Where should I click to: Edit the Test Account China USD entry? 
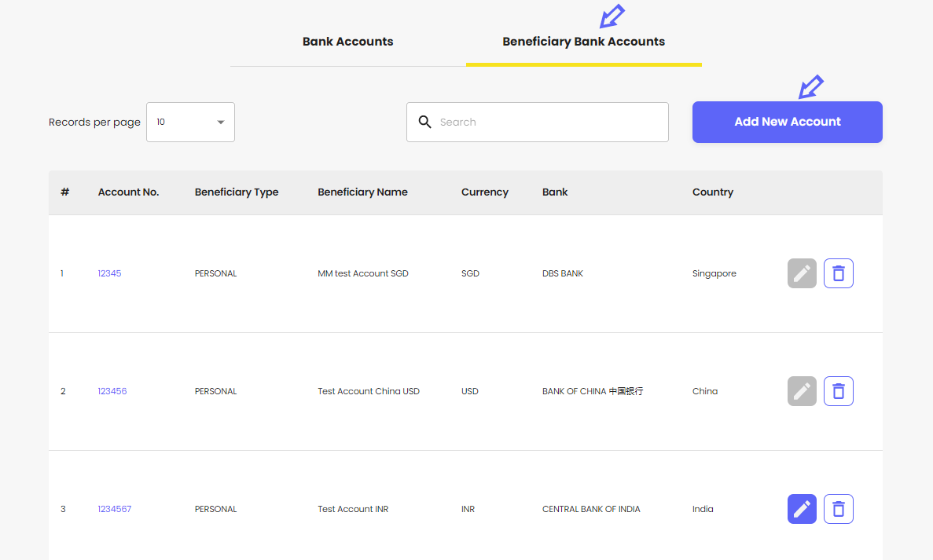point(802,390)
